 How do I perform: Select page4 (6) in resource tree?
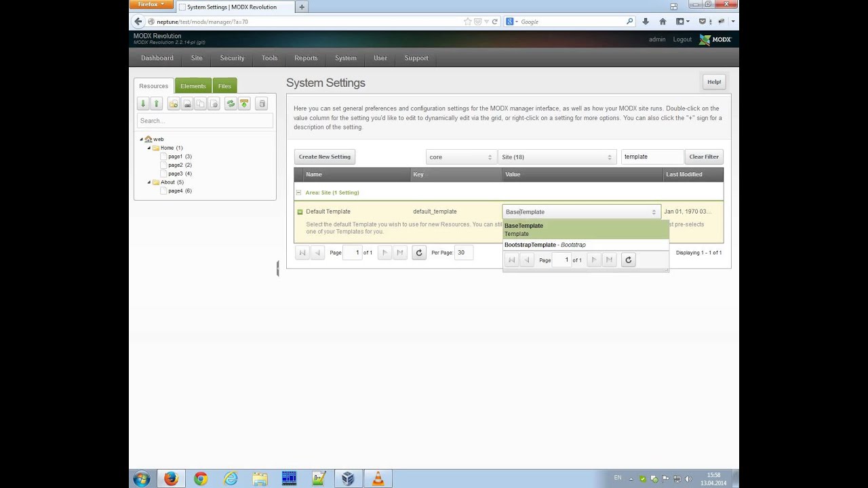coord(180,191)
